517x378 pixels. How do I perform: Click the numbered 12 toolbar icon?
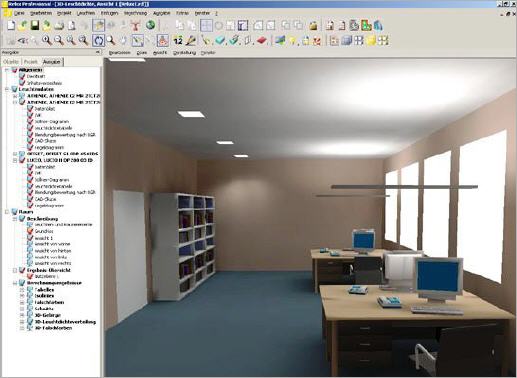178,41
